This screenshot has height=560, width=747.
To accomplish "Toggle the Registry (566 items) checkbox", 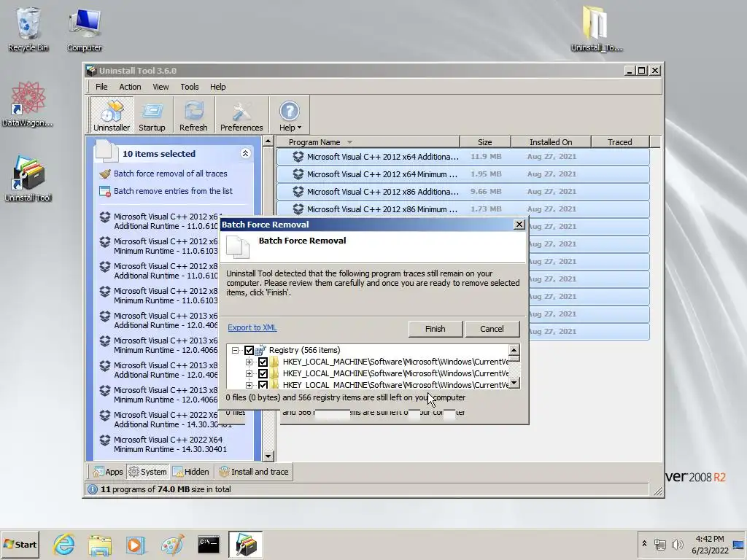I will tap(249, 350).
